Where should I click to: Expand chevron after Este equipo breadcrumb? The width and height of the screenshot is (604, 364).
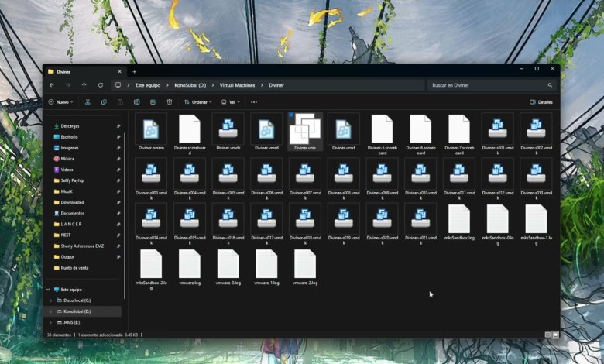click(167, 85)
